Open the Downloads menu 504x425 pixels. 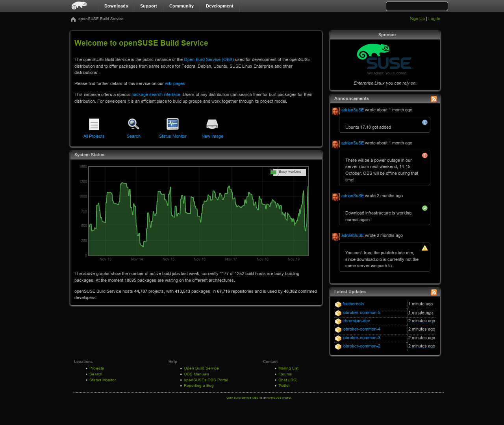[x=116, y=6]
